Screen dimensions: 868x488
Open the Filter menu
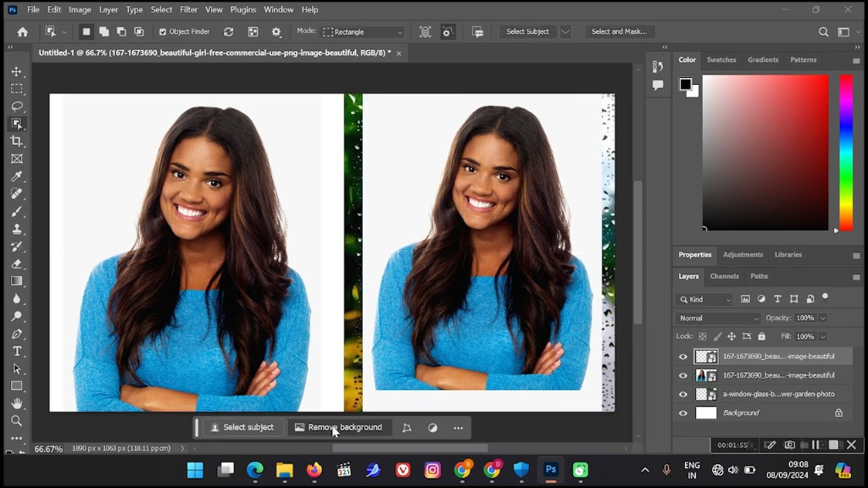188,9
